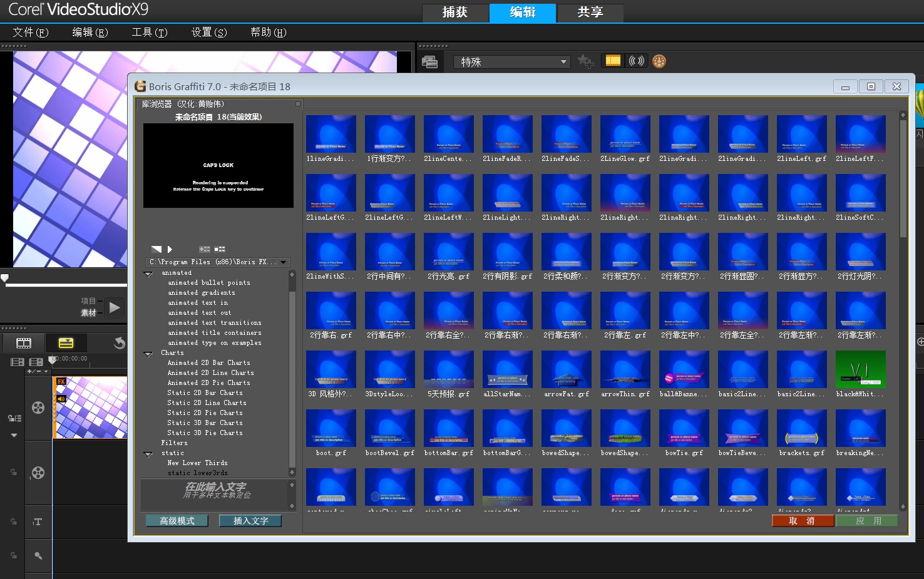This screenshot has width=924, height=579.
Task: Click the undo arrow on timeline toolbar
Action: [x=119, y=343]
